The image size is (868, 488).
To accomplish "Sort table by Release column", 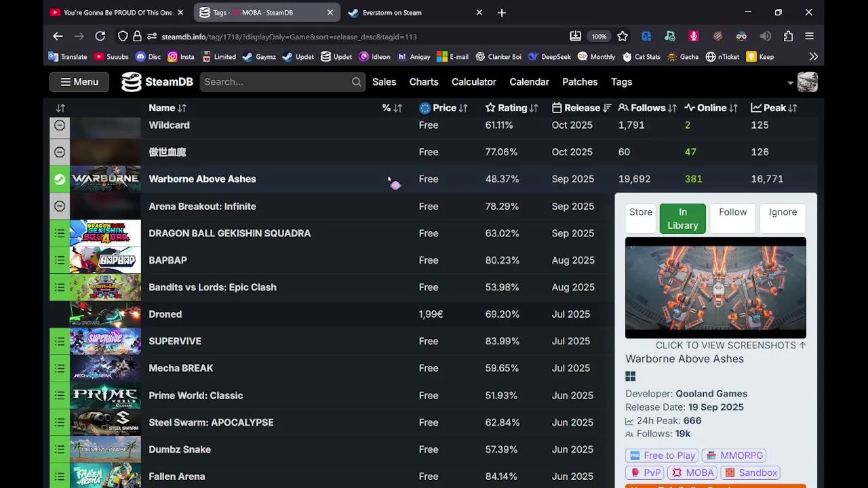I will coord(582,108).
